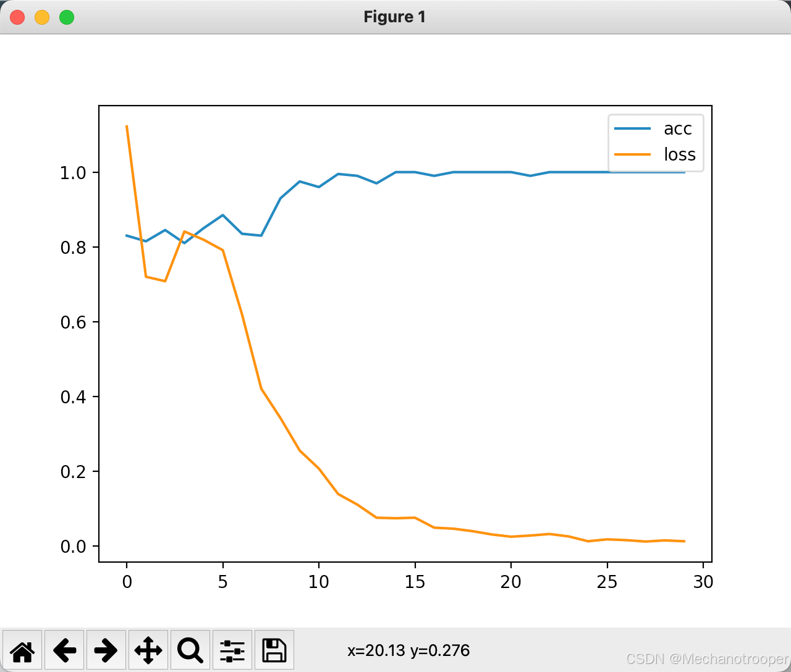This screenshot has width=791, height=672.
Task: Click the x-axis tick label 0
Action: point(127,582)
